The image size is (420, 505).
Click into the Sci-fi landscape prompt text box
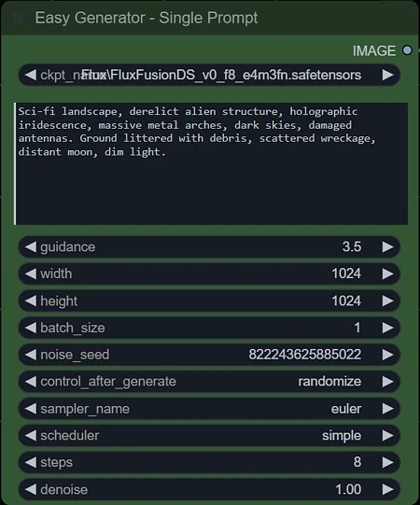coord(211,163)
